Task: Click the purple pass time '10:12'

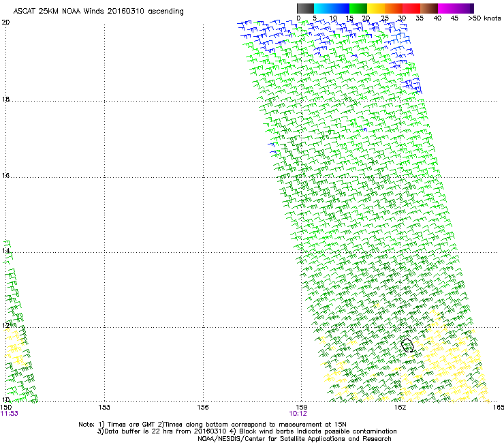Action: pyautogui.click(x=298, y=414)
